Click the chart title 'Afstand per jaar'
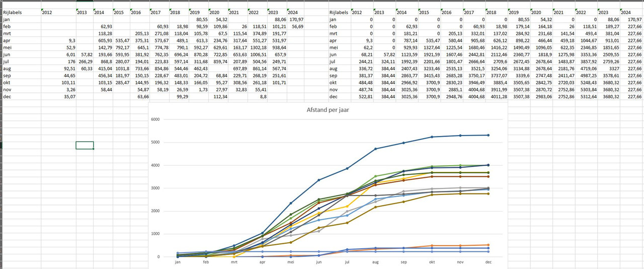The image size is (644, 269). pyautogui.click(x=328, y=110)
